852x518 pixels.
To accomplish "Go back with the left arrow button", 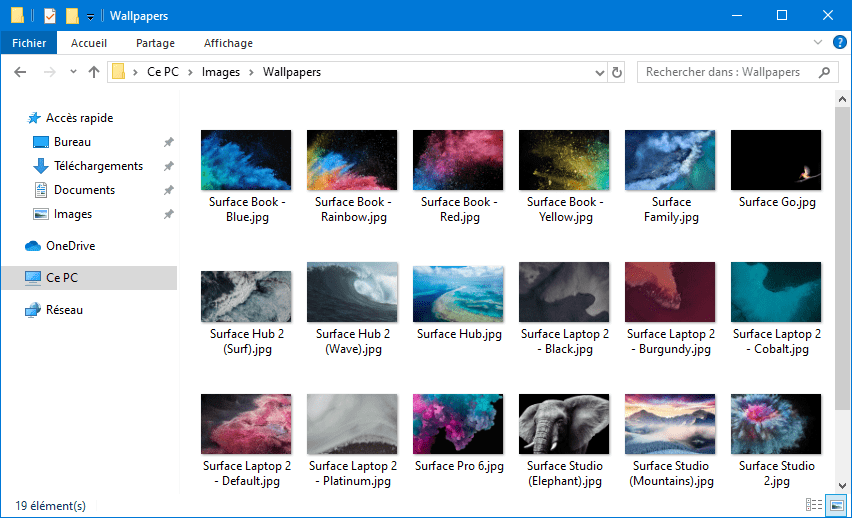I will 20,72.
